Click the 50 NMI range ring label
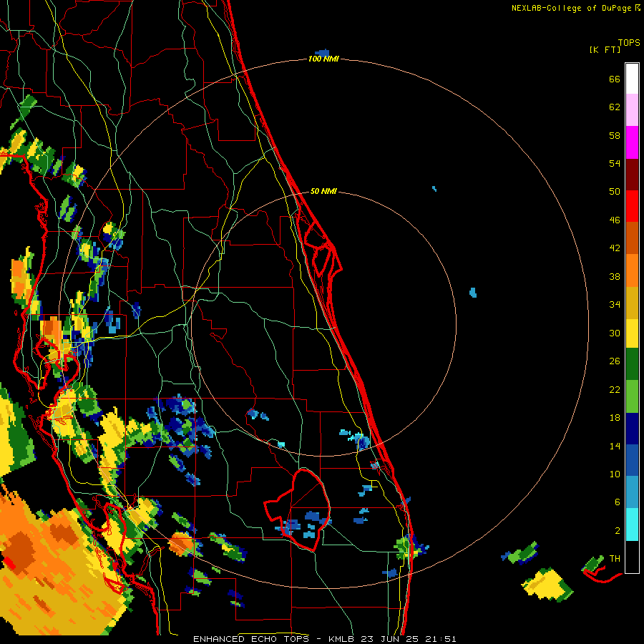 (323, 191)
